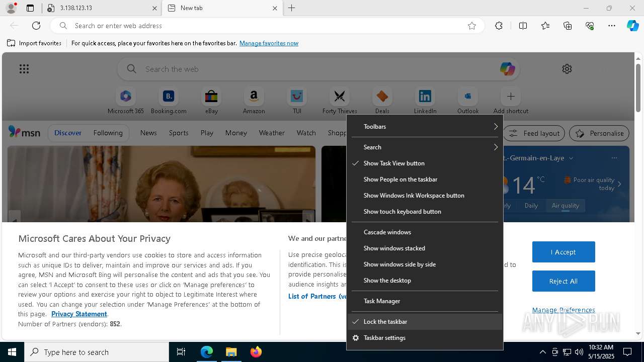Enable Show touch keyboard button
The width and height of the screenshot is (644, 362).
click(425, 212)
